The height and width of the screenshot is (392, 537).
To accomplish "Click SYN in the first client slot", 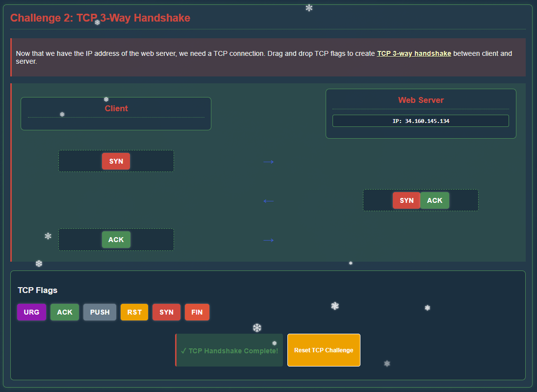I will tap(116, 161).
